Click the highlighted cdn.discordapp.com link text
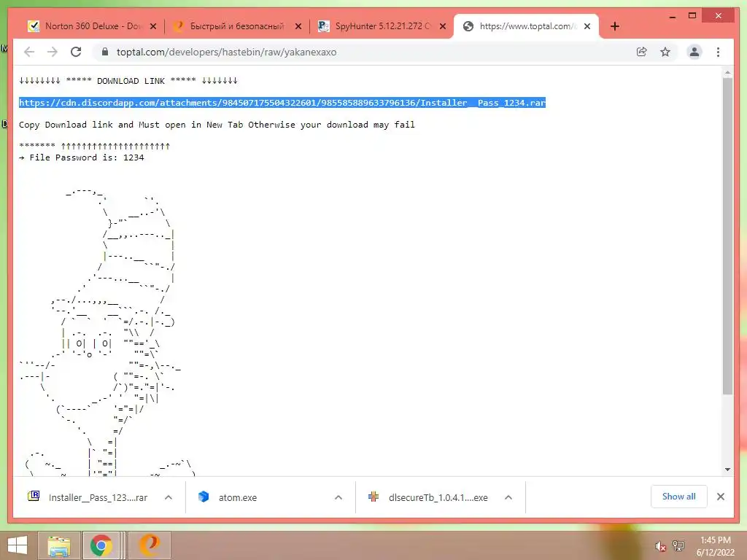This screenshot has height=560, width=747. (x=282, y=102)
